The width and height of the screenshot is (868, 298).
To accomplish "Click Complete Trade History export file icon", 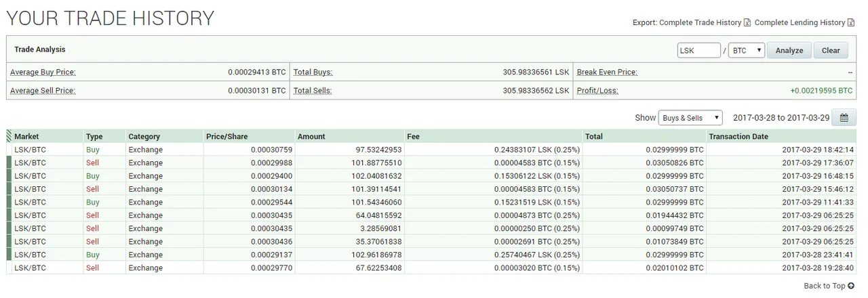I will (747, 23).
